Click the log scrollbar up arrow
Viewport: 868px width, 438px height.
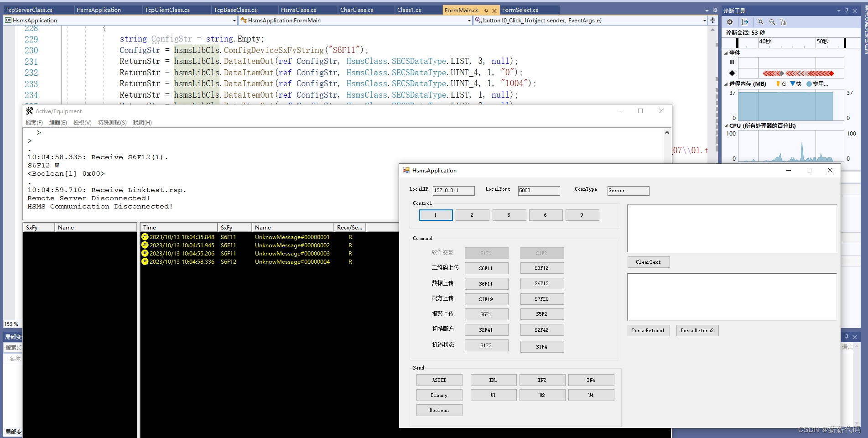667,132
